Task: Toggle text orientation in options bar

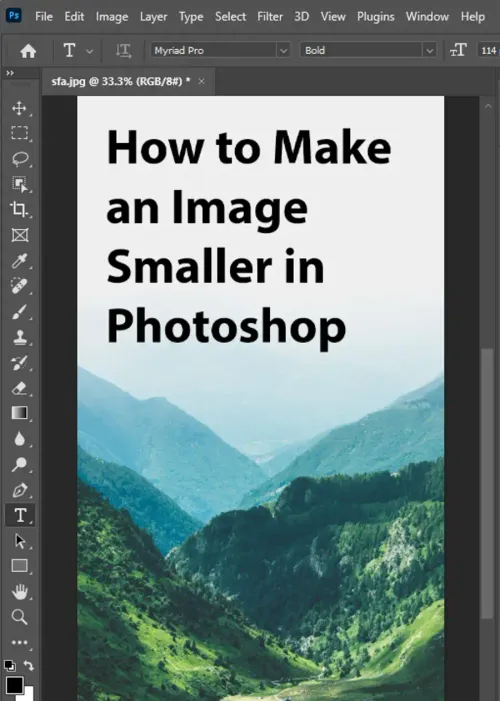Action: click(123, 51)
